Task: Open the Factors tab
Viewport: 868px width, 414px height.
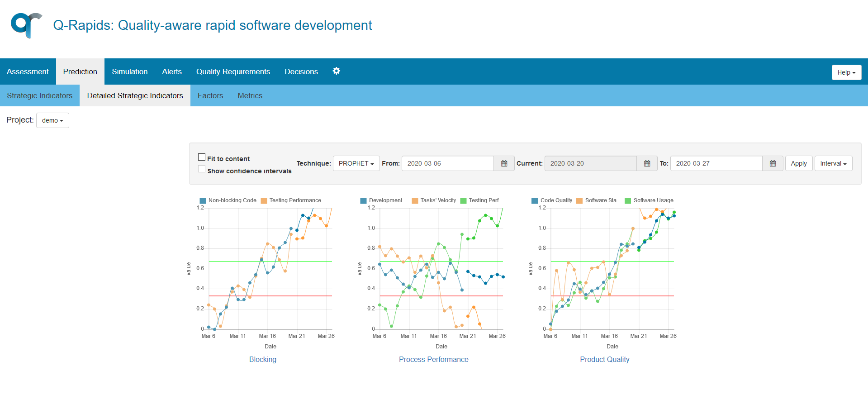Action: (x=210, y=95)
